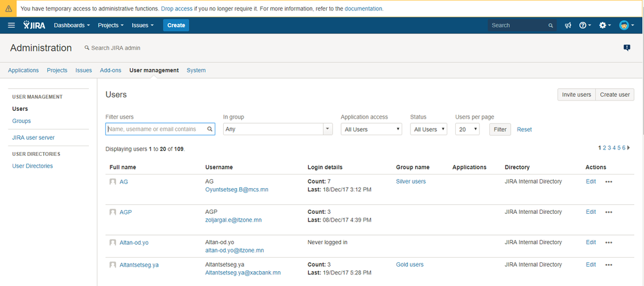Focus the Filter users input field
This screenshot has height=286, width=644.
[x=160, y=129]
